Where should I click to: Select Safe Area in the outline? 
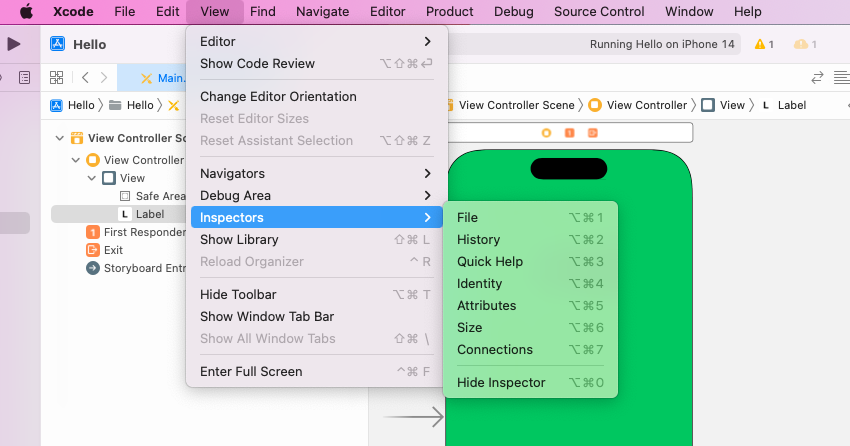pos(152,196)
